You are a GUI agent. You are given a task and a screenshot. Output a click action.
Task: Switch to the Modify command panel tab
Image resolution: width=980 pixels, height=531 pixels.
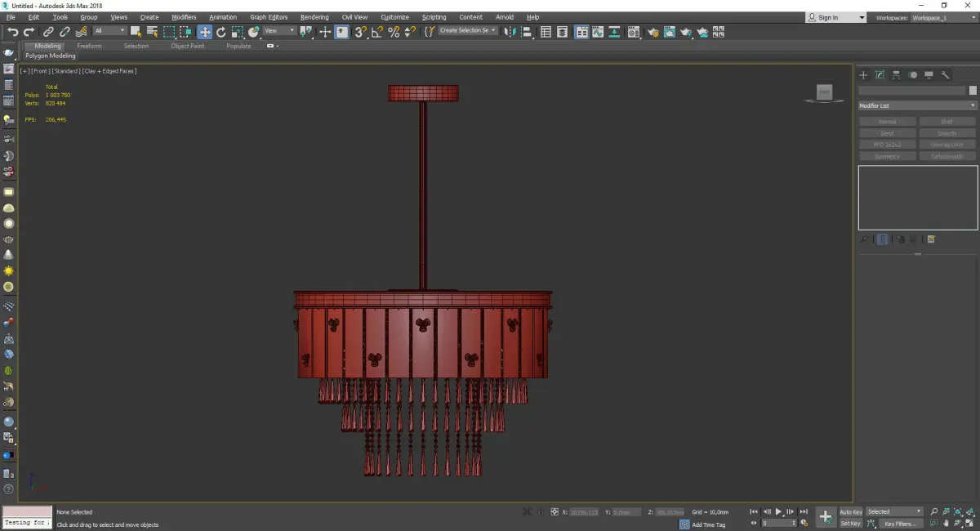(x=880, y=75)
